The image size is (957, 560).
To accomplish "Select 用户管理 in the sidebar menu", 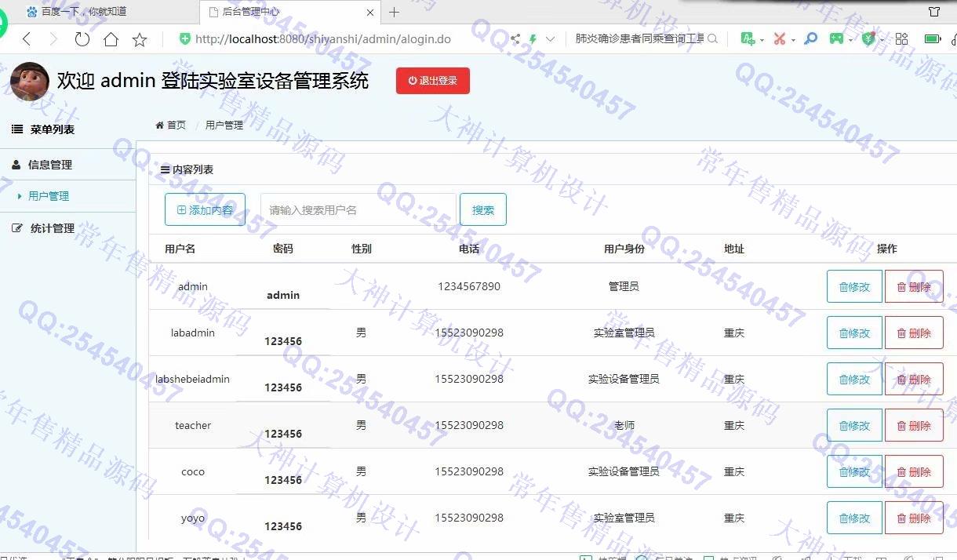I will [x=49, y=196].
